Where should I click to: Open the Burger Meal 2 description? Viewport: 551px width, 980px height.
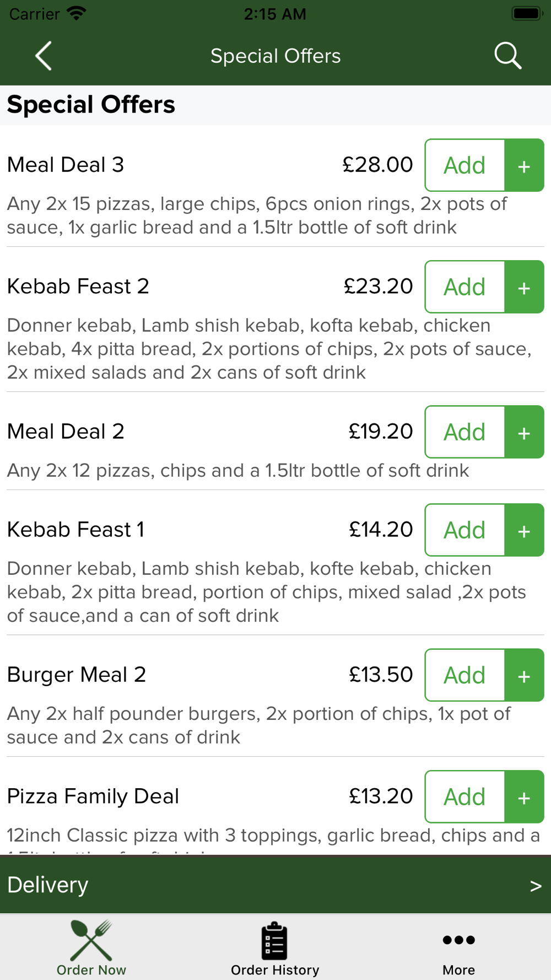[x=259, y=725]
